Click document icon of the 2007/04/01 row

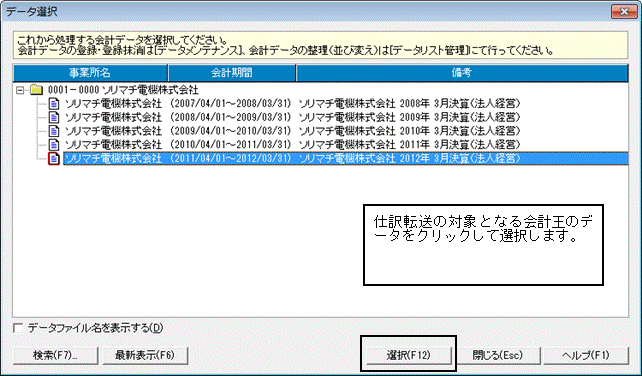click(x=54, y=104)
